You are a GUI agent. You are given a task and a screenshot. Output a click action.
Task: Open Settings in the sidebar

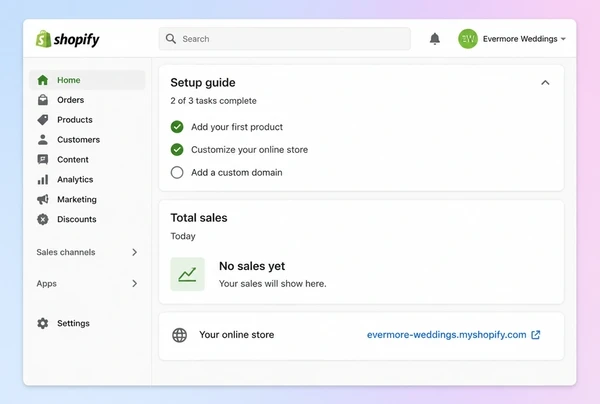pos(87,323)
